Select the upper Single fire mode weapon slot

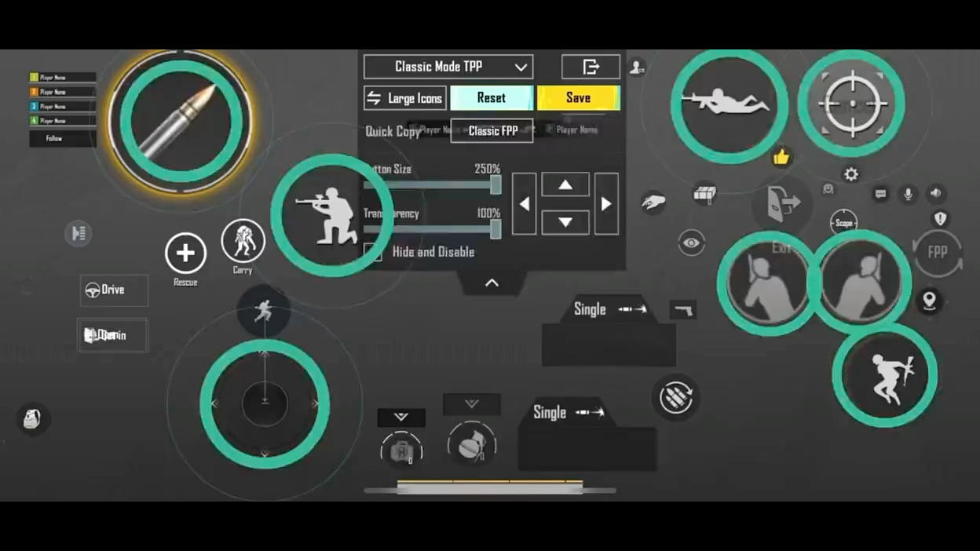pyautogui.click(x=609, y=331)
